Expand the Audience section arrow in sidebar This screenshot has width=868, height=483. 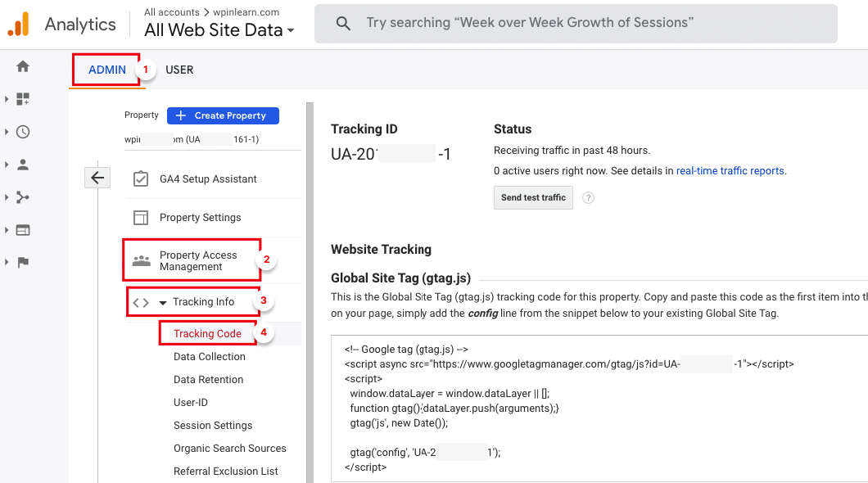(x=7, y=165)
